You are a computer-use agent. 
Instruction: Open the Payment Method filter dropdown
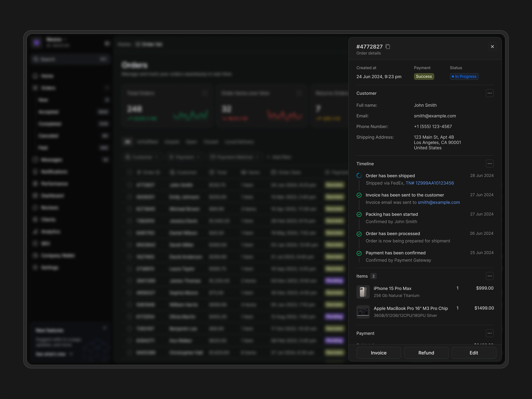pos(234,157)
